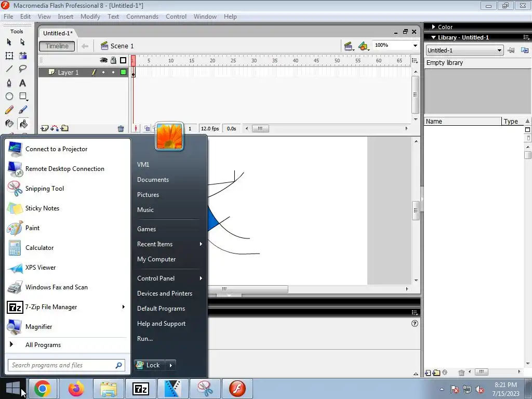Click the Insert Layer Folder icon
532x399 pixels.
point(64,128)
